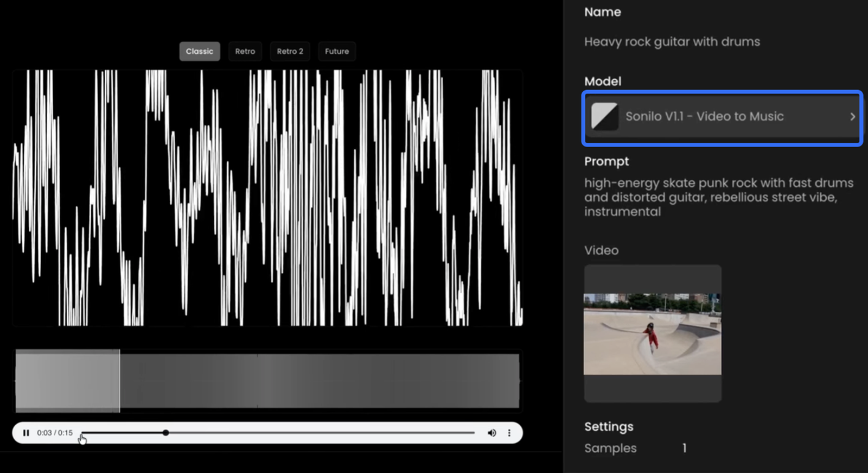Image resolution: width=868 pixels, height=473 pixels.
Task: Pause the audio playback
Action: 26,433
